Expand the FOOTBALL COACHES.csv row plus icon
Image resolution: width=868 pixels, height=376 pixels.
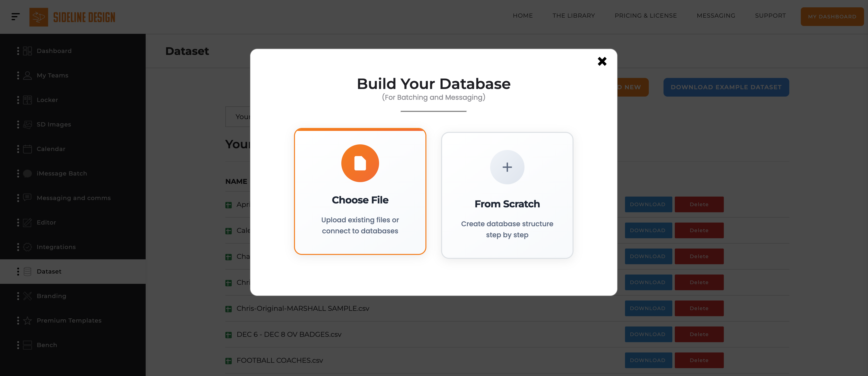click(229, 361)
